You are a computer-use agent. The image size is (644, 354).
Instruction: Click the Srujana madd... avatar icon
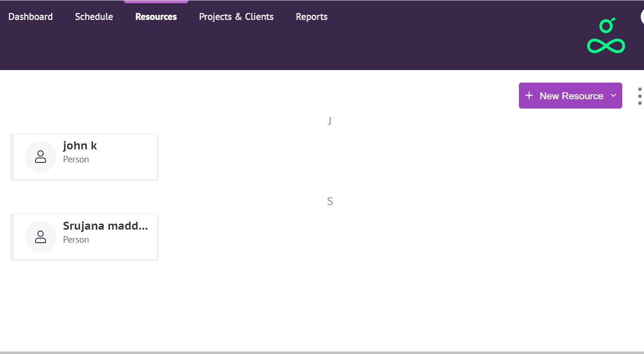(x=41, y=237)
